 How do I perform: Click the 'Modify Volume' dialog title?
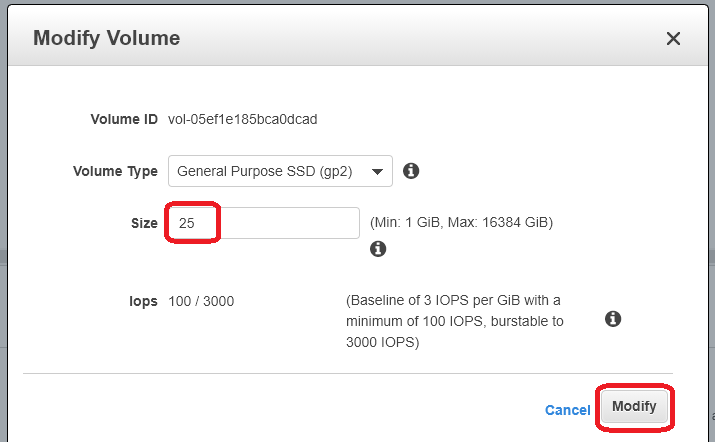click(106, 39)
